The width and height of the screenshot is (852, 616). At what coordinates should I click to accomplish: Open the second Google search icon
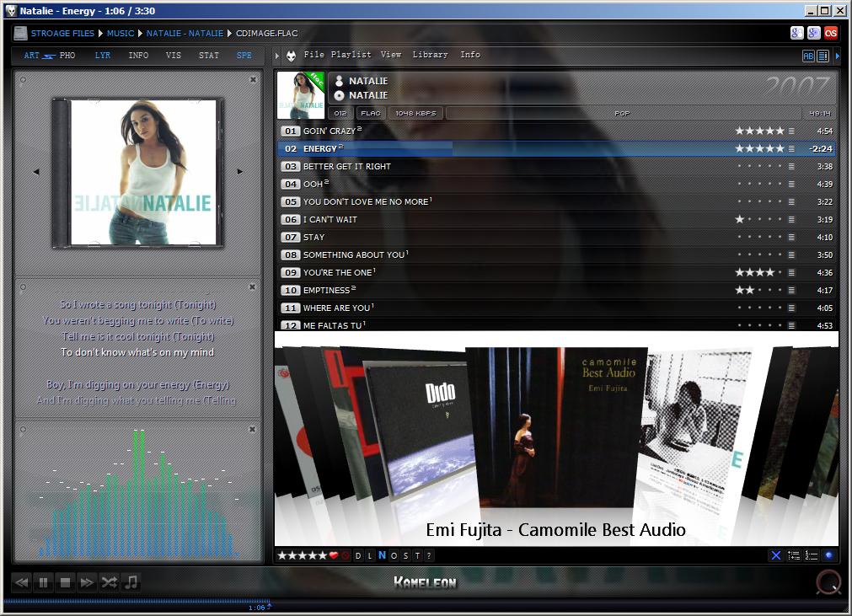pos(814,33)
